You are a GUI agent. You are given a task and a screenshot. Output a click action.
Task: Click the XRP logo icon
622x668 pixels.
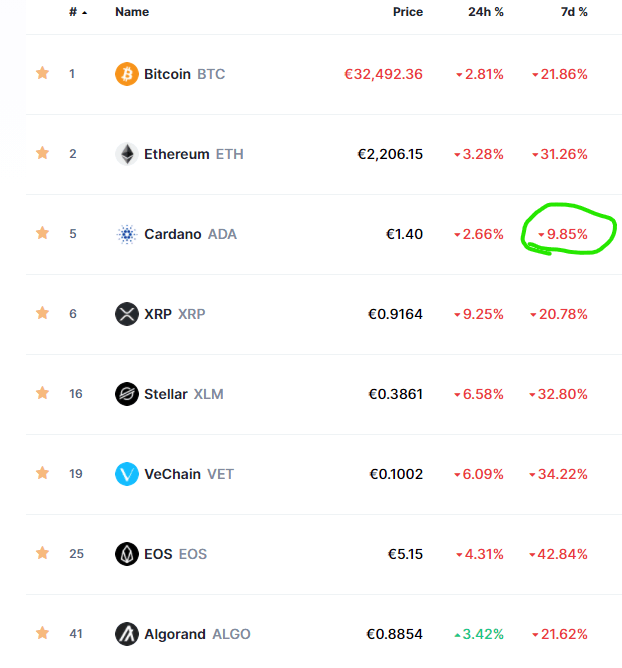(127, 314)
